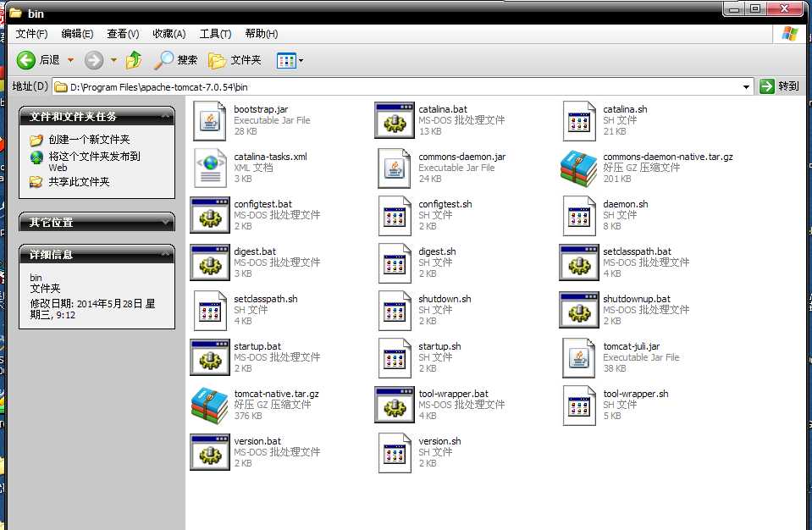Go up one folder level

coord(134,60)
